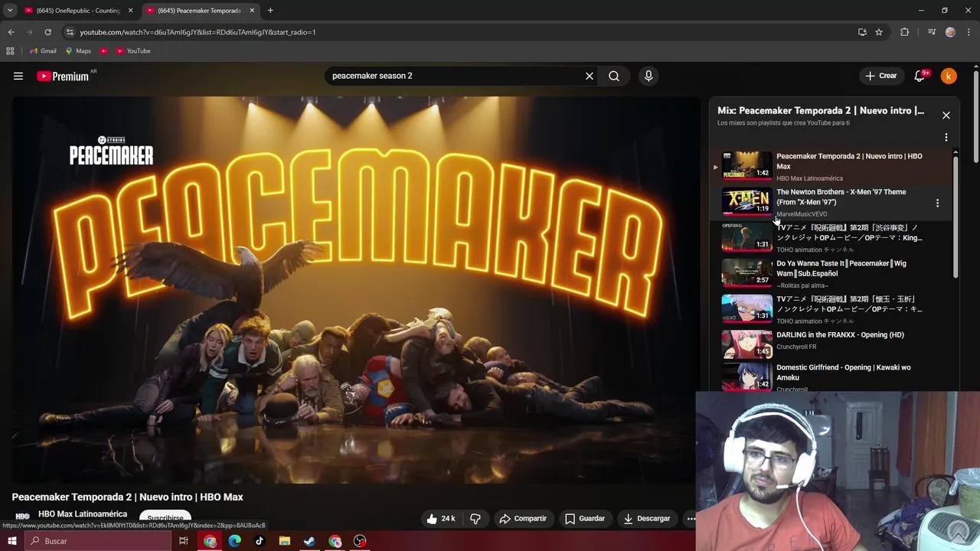Viewport: 980px width, 551px height.
Task: Play Domestic Girlfriend - Opening Kawaki wo Ameku
Action: click(x=831, y=378)
